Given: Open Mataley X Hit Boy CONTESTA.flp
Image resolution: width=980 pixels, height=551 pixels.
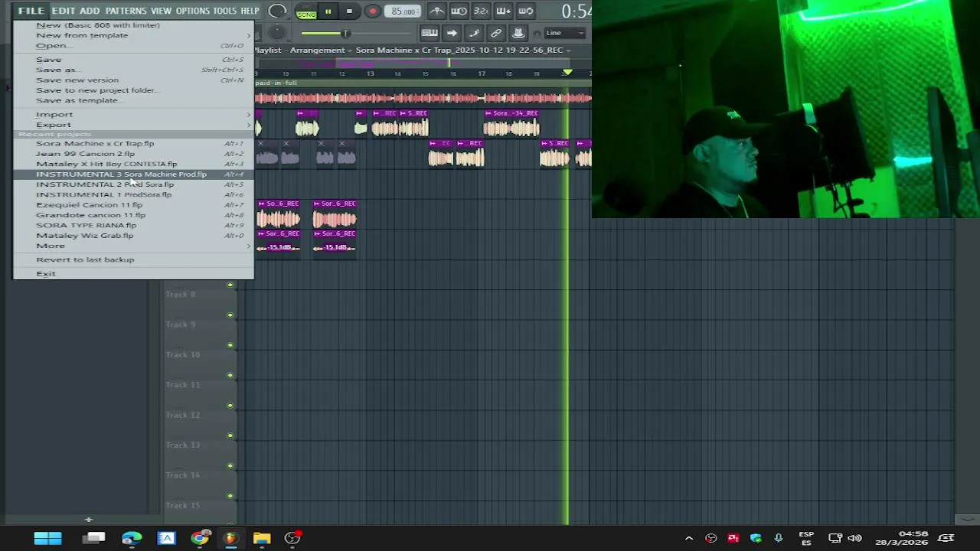Looking at the screenshot, I should coord(133,164).
